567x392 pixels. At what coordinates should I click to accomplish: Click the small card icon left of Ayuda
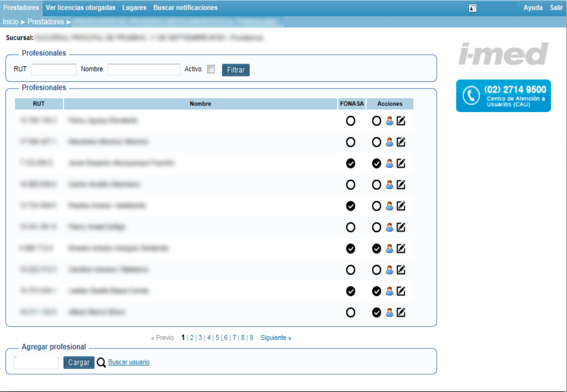tap(473, 8)
